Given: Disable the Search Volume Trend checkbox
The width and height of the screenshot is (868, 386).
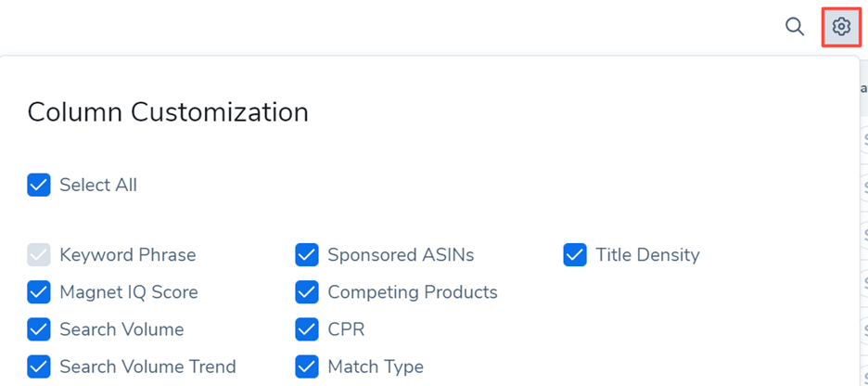Looking at the screenshot, I should (39, 367).
